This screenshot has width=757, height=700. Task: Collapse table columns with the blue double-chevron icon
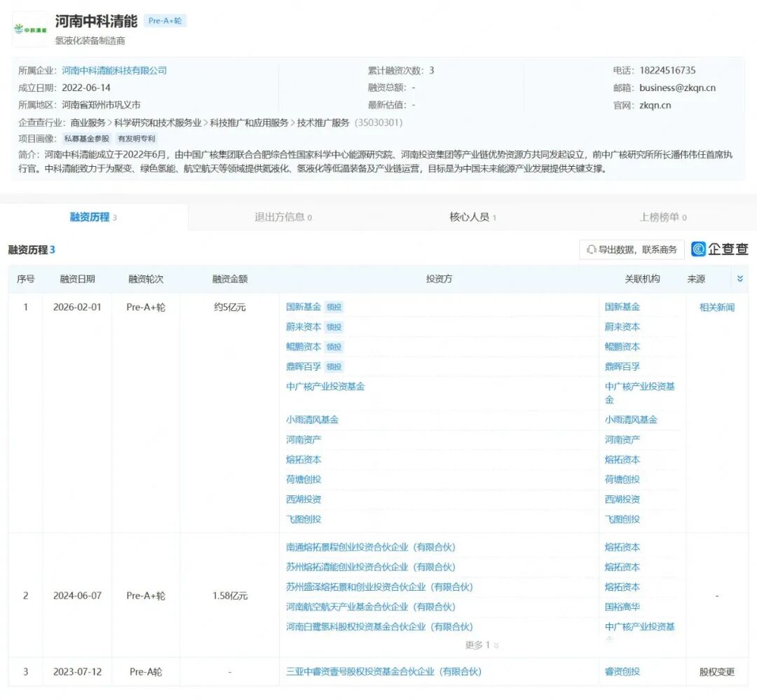point(739,278)
